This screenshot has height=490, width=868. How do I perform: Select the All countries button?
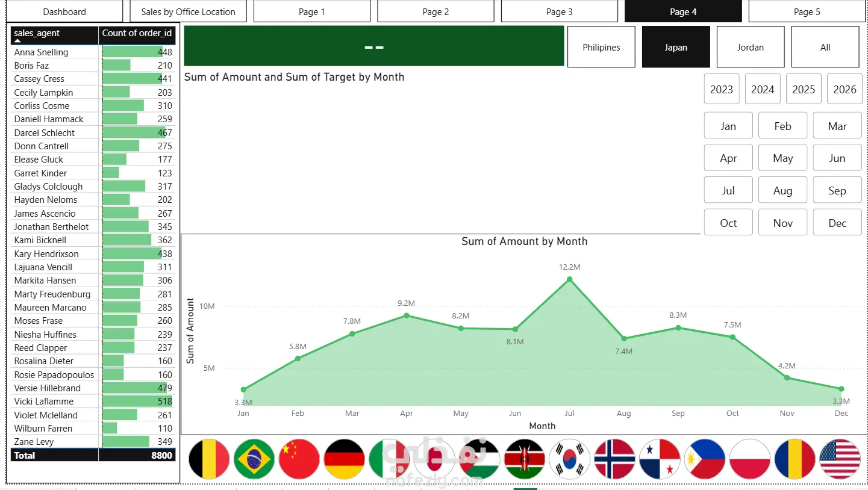pos(825,47)
